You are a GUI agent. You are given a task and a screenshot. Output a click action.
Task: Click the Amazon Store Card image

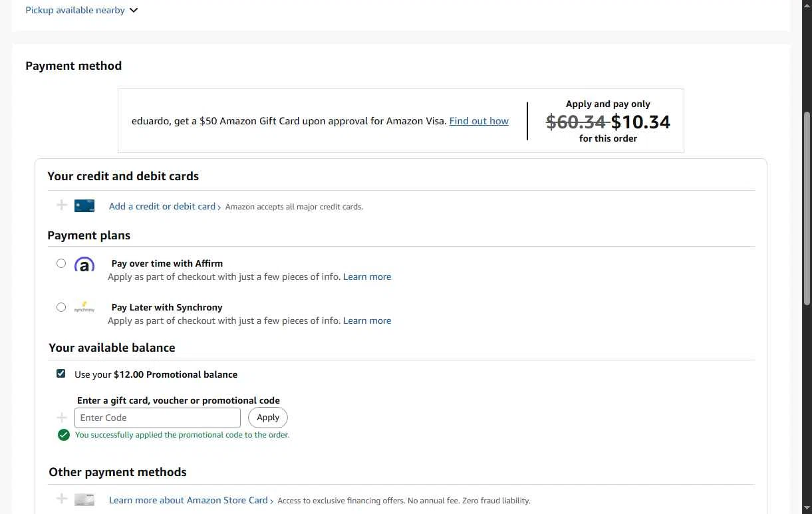tap(84, 499)
